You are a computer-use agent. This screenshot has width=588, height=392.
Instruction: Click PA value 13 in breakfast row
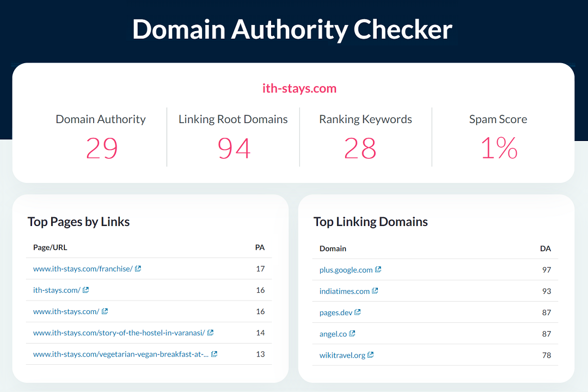coord(260,354)
